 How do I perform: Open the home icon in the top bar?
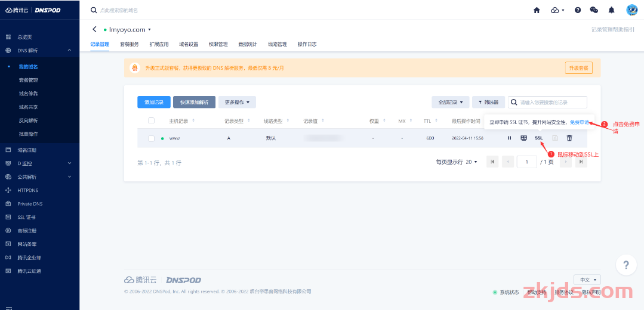tap(537, 10)
